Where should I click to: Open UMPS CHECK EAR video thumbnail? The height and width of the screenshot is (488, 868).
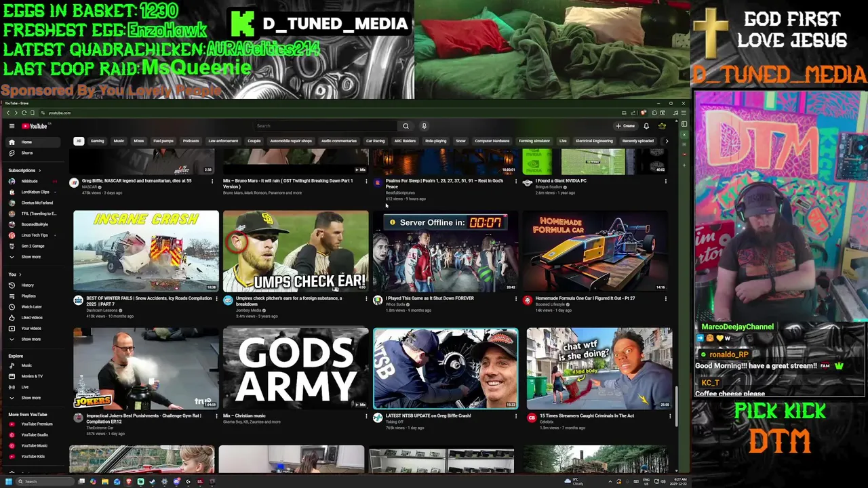coord(296,251)
